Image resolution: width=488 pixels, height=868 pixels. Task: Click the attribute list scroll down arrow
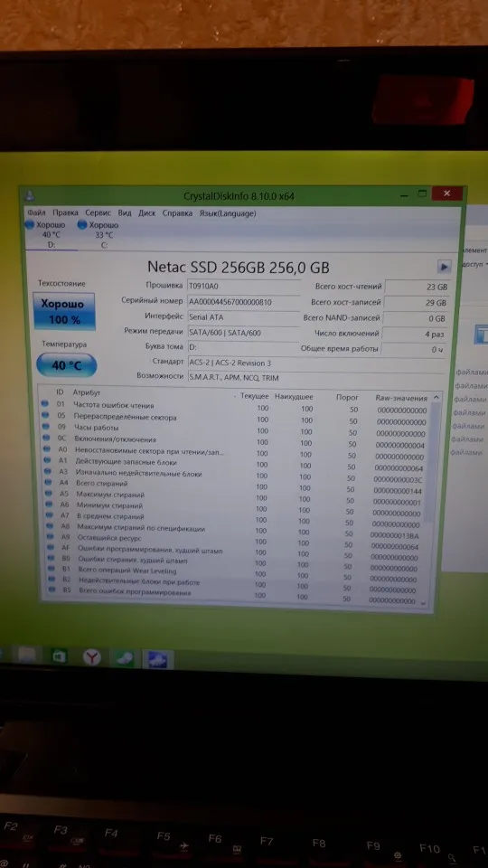pos(423,602)
